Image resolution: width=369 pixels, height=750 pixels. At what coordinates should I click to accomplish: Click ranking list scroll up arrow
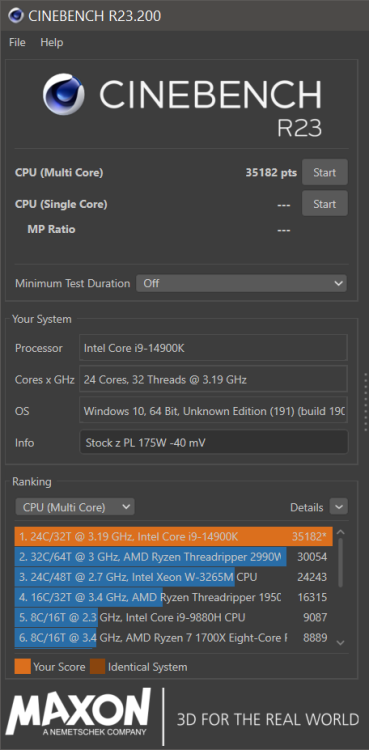[x=340, y=532]
